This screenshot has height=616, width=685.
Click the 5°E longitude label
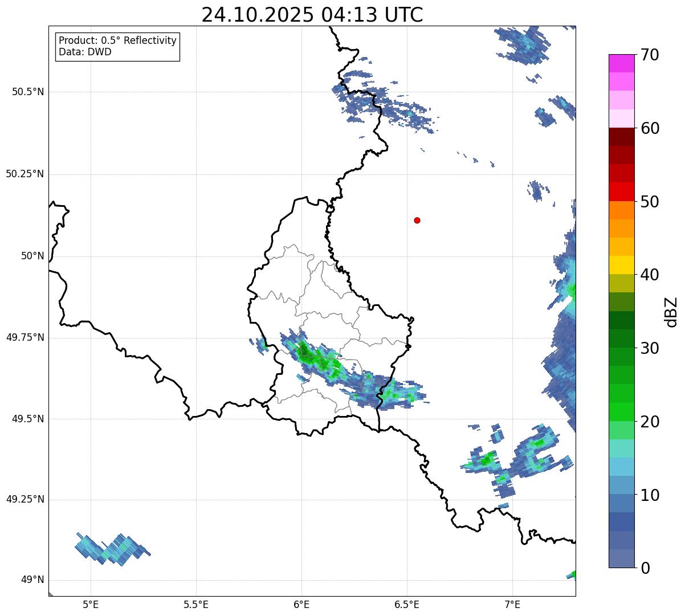click(x=91, y=604)
